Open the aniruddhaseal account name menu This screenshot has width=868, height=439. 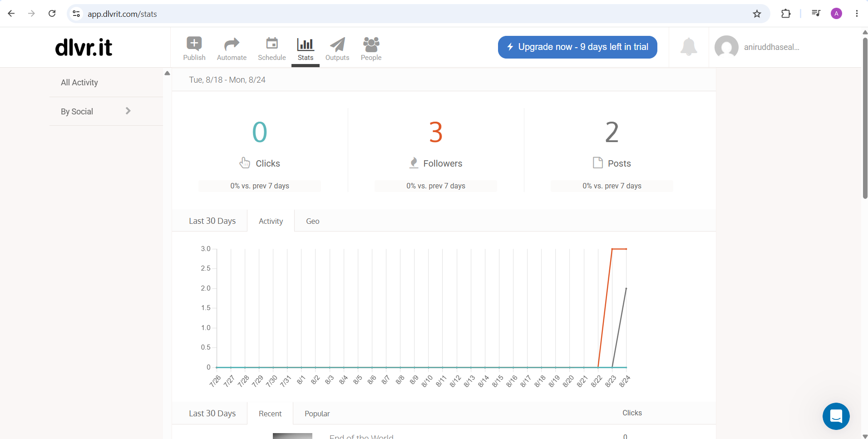[x=771, y=47]
